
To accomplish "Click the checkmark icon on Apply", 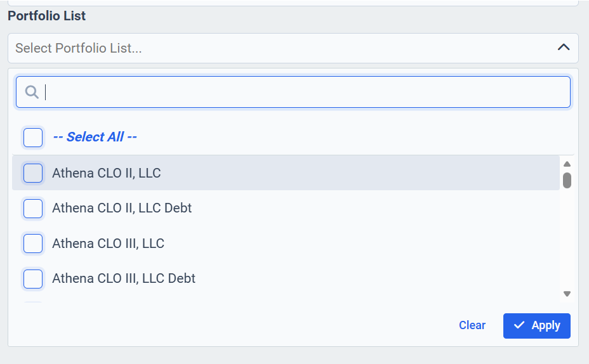I will [519, 325].
